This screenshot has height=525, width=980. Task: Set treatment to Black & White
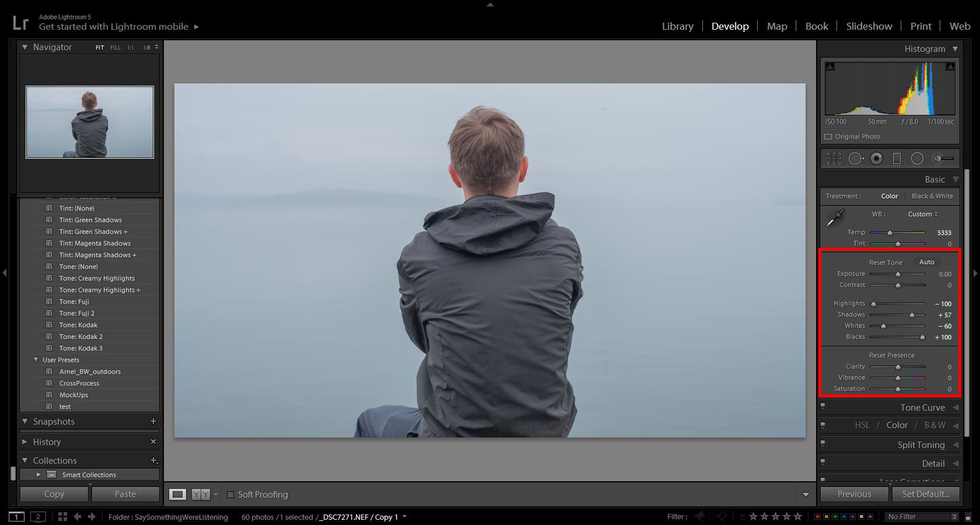coord(932,196)
